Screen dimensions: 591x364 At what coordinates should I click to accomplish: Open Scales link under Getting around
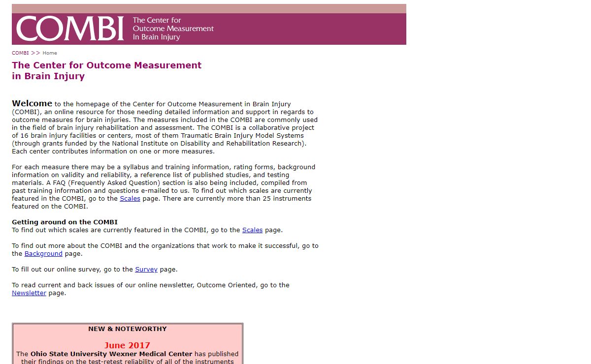click(x=252, y=230)
